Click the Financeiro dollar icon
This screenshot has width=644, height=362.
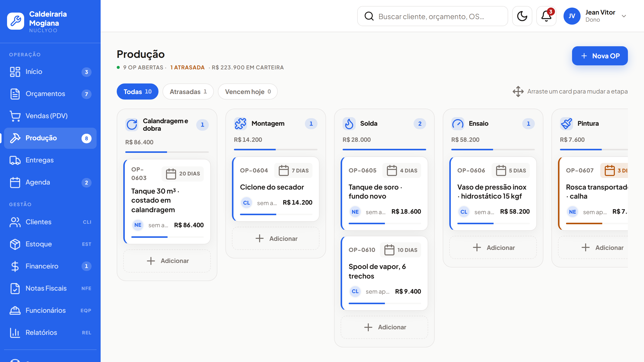15,266
